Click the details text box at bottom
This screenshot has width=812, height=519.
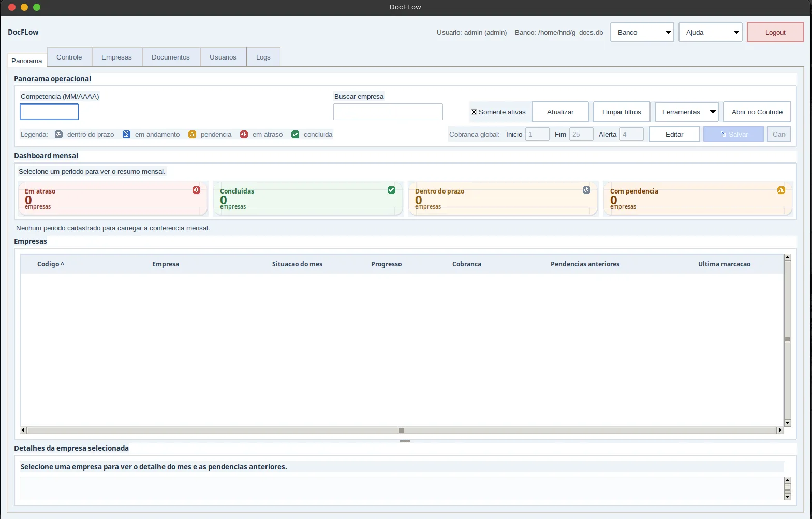pos(402,488)
